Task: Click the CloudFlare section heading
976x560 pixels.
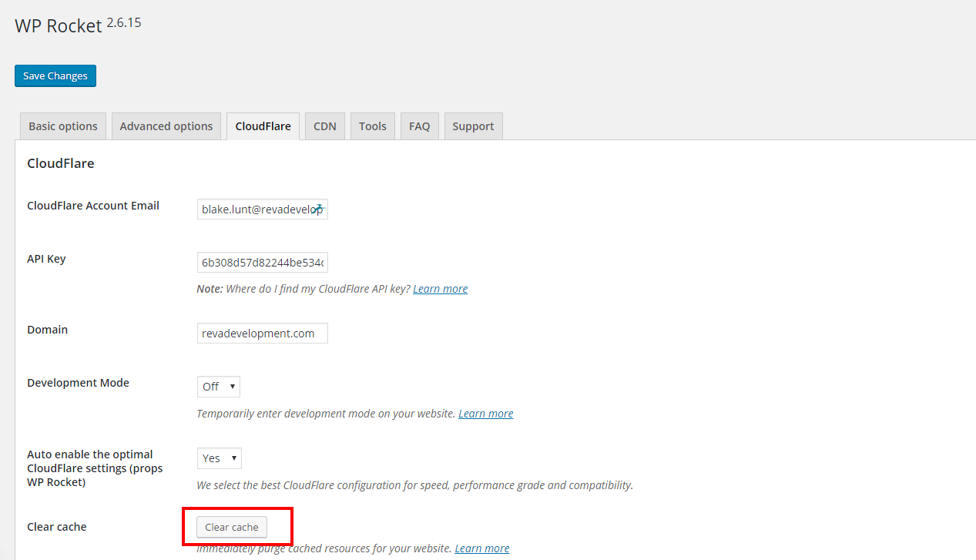Action: [61, 163]
